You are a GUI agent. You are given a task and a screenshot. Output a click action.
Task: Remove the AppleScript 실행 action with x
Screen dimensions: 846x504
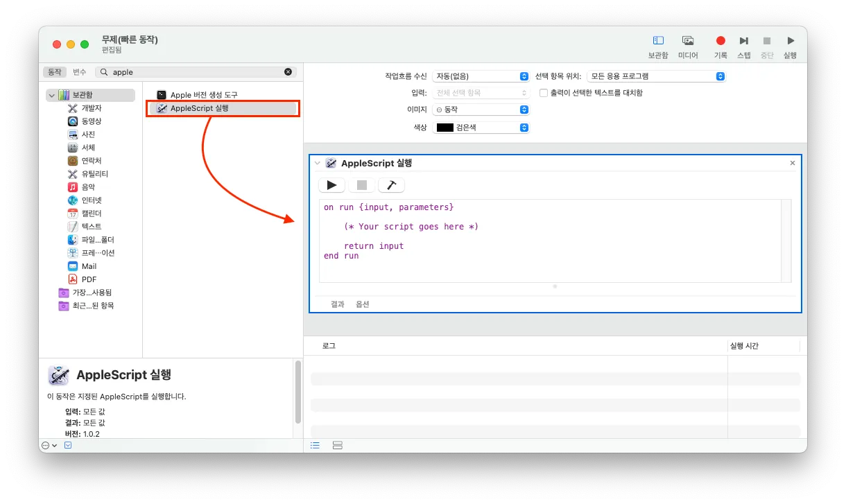[793, 163]
